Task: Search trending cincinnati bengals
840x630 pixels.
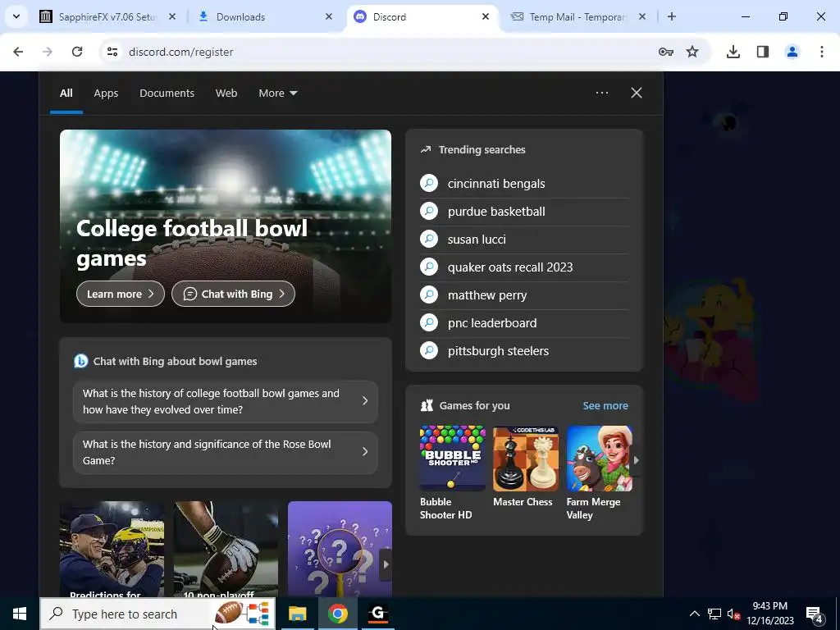Action: pos(524,183)
